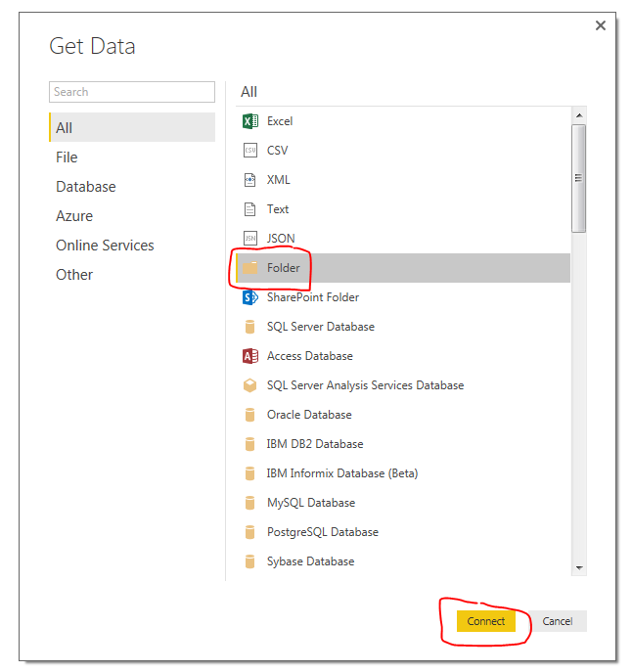Click the SharePoint Folder icon
632x672 pixels.
coord(250,297)
